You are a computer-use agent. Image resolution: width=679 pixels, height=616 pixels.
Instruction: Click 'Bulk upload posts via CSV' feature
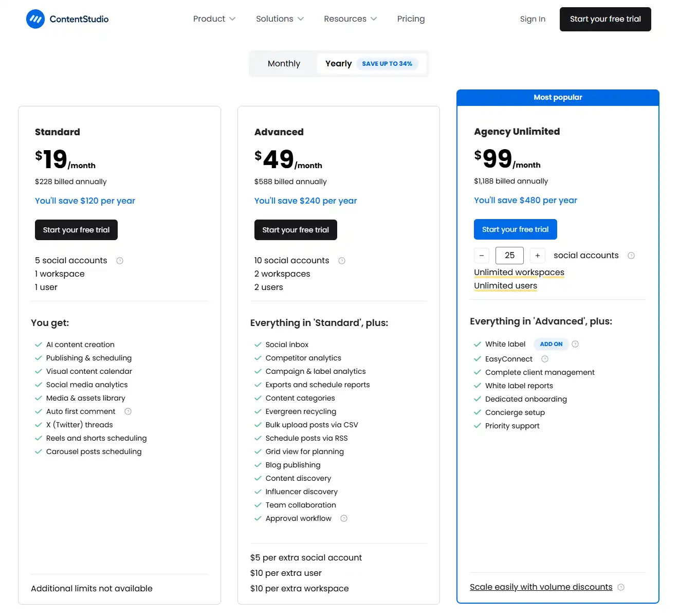[x=311, y=425]
